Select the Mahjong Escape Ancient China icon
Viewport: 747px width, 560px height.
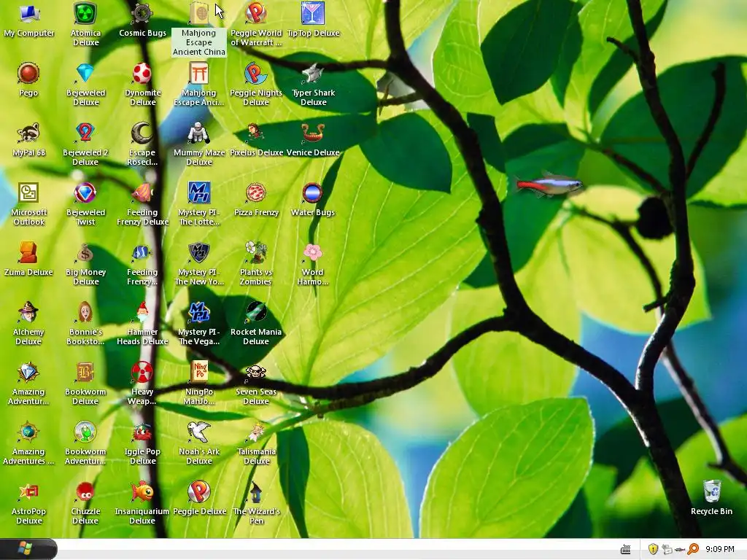coord(199,14)
